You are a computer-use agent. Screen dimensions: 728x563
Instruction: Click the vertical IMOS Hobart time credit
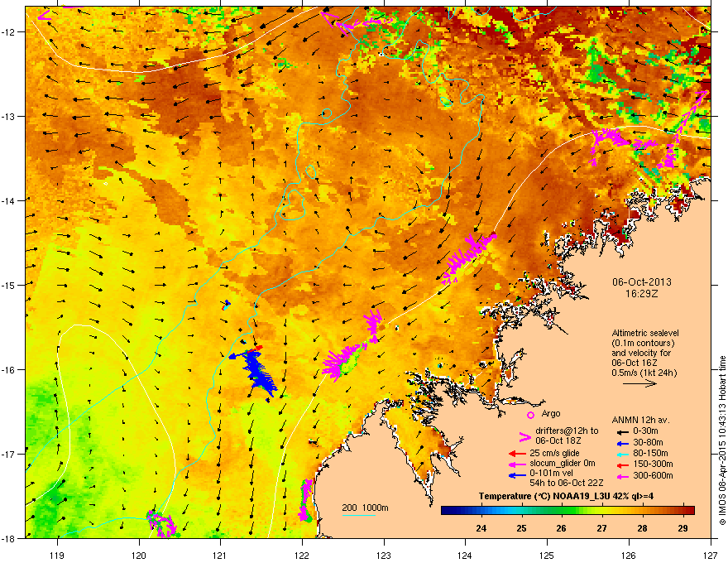click(722, 440)
